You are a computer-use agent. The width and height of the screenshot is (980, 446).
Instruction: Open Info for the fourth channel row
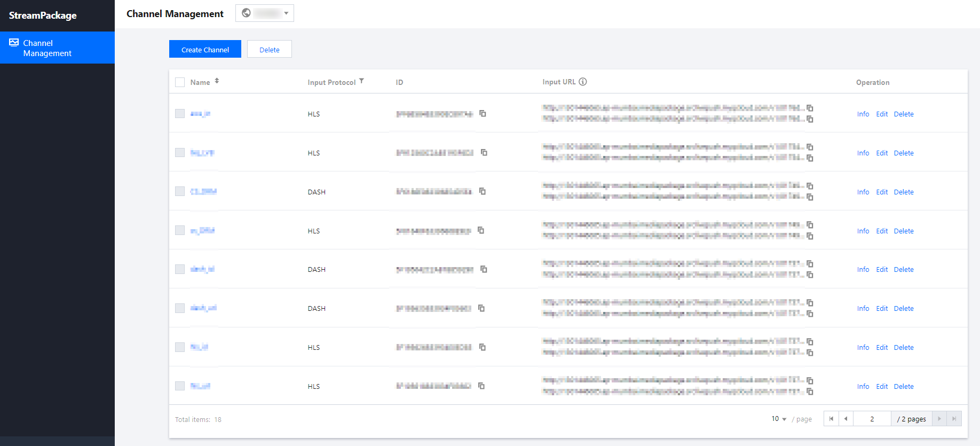863,231
